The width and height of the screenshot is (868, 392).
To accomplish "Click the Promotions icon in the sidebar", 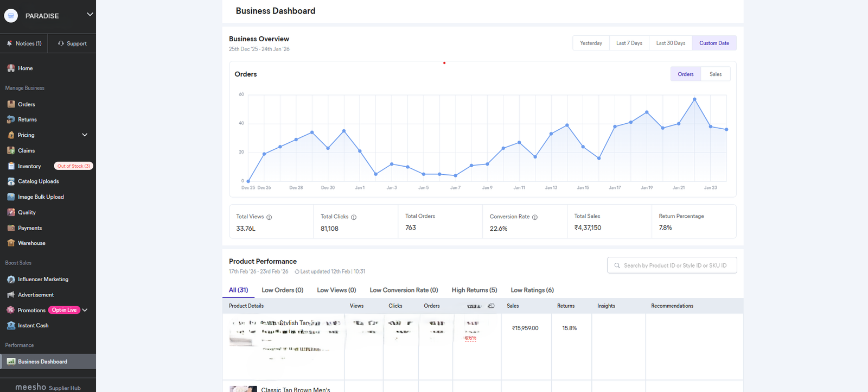I will pyautogui.click(x=11, y=310).
